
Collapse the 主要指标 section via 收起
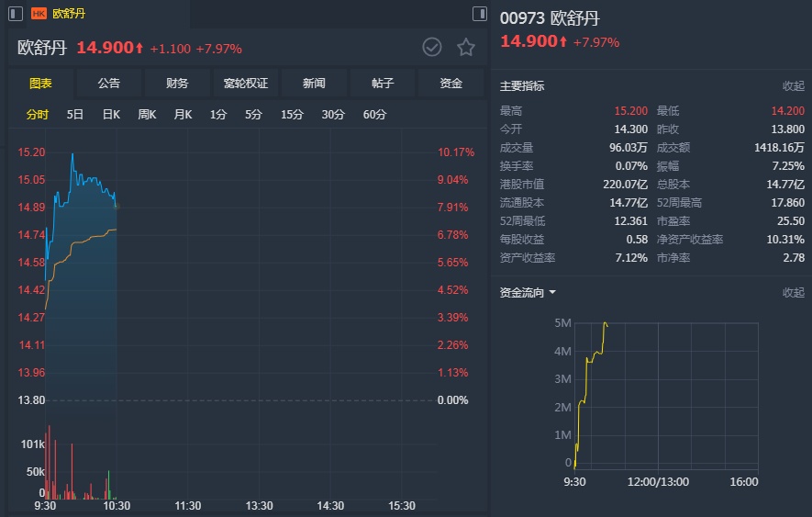click(x=793, y=86)
